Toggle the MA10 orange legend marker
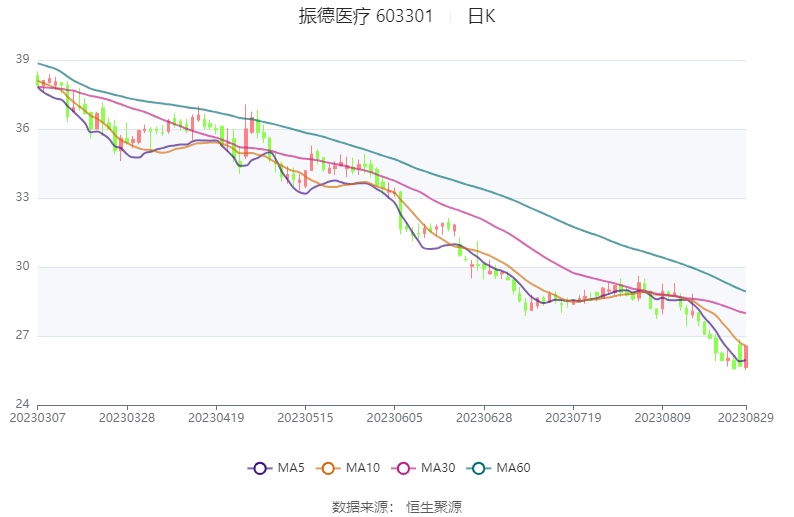794x517 pixels. pyautogui.click(x=329, y=468)
